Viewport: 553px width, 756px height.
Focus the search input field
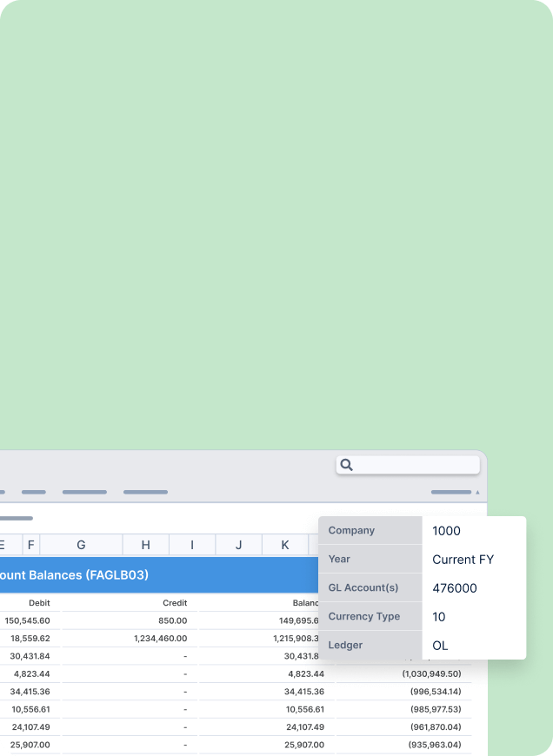pos(408,465)
